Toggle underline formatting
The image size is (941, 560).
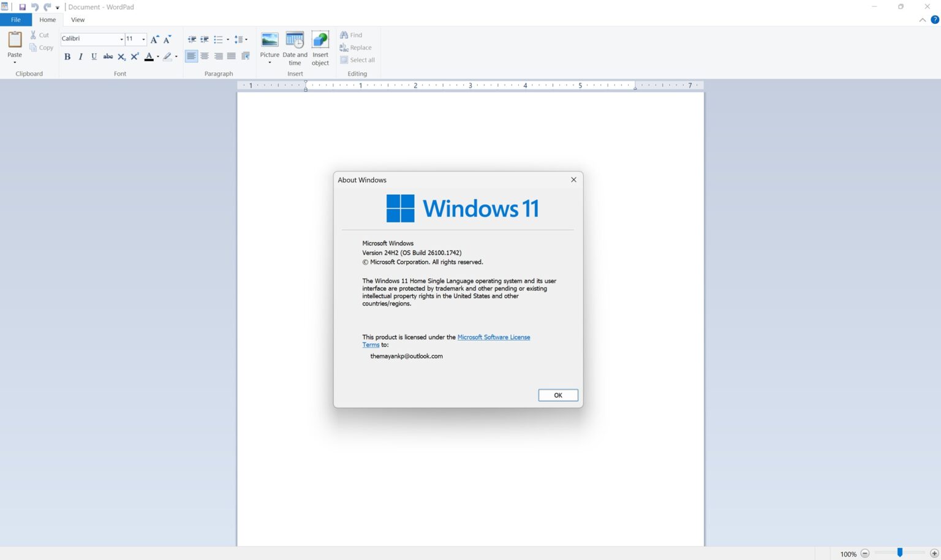pyautogui.click(x=94, y=56)
